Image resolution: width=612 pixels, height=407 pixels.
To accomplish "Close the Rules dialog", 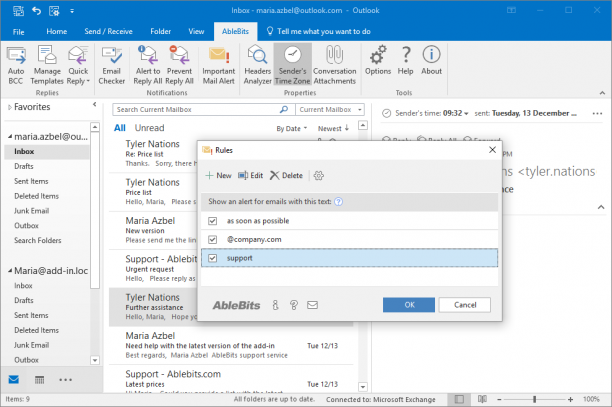I will (x=493, y=150).
